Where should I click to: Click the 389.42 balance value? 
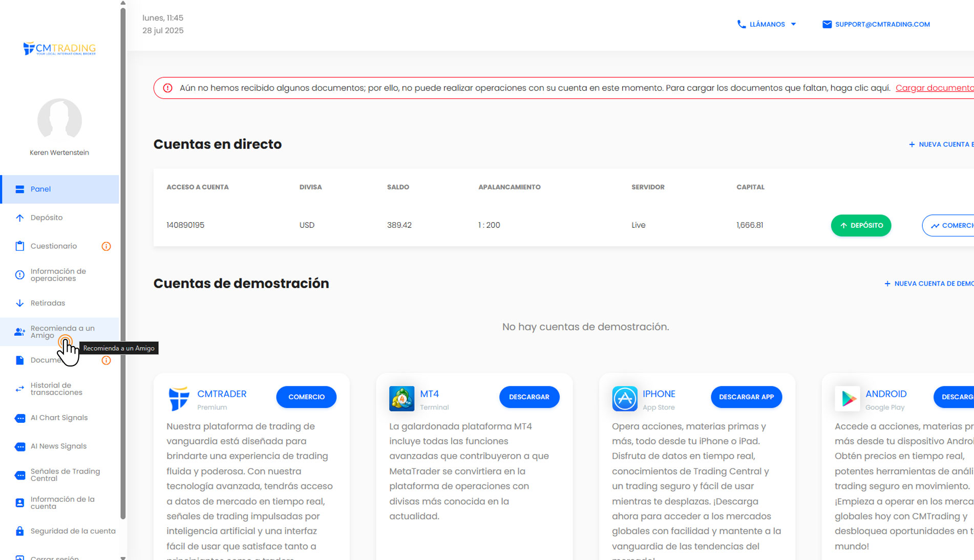(x=399, y=225)
